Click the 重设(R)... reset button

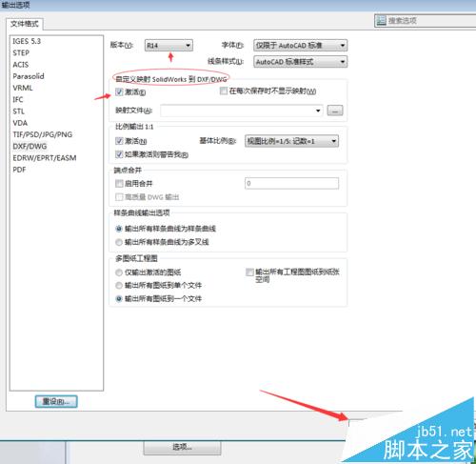(x=56, y=401)
